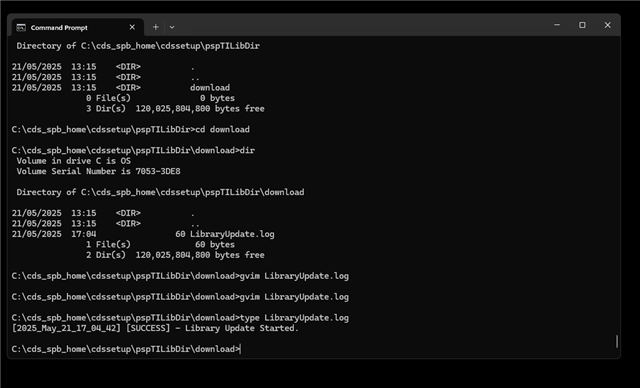Expand the new tab profile dropdown chevron

tap(172, 27)
